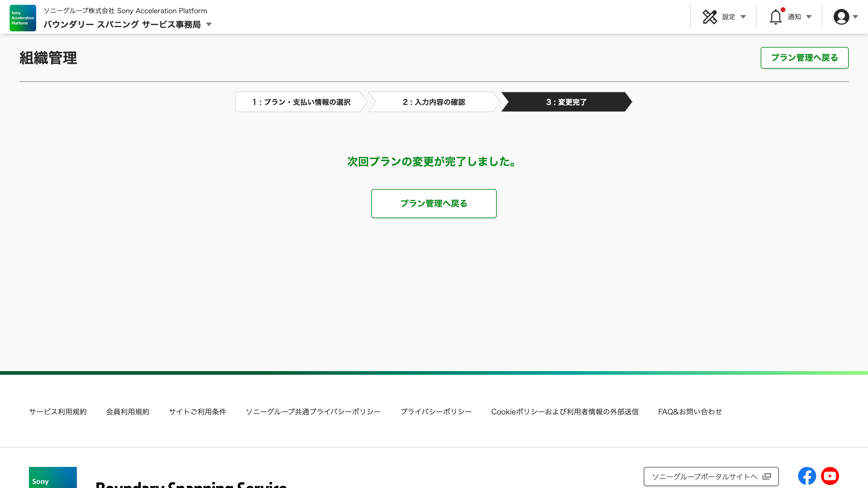Image resolution: width=868 pixels, height=488 pixels.
Task: Expand the 通知 dropdown arrow
Action: (x=809, y=17)
